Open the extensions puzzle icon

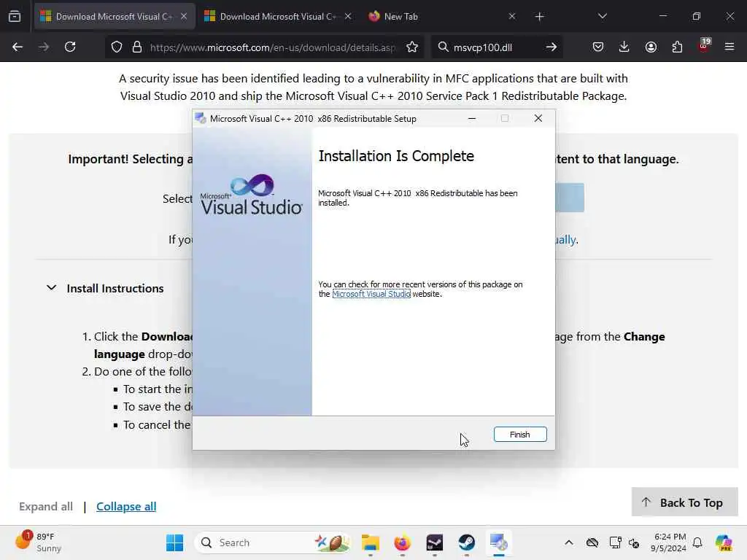677,47
